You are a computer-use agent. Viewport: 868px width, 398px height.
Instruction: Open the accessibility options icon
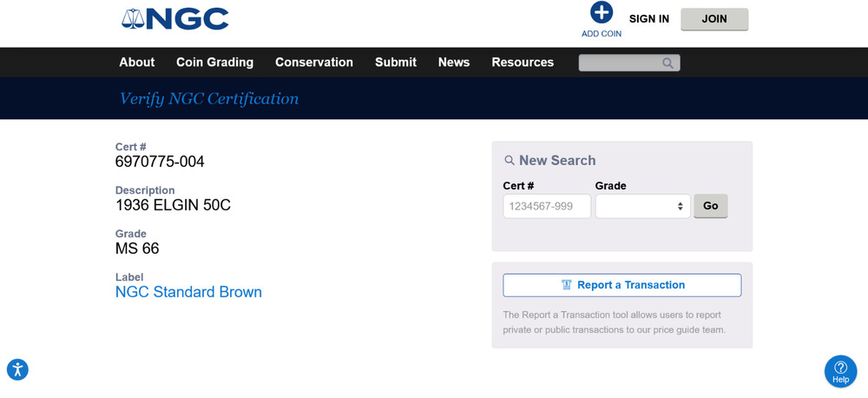pyautogui.click(x=17, y=369)
